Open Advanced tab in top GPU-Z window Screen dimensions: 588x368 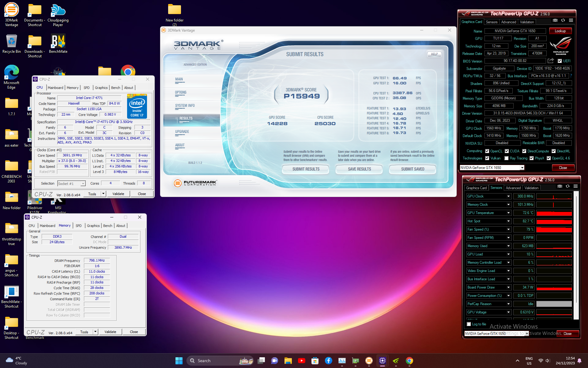coord(508,22)
